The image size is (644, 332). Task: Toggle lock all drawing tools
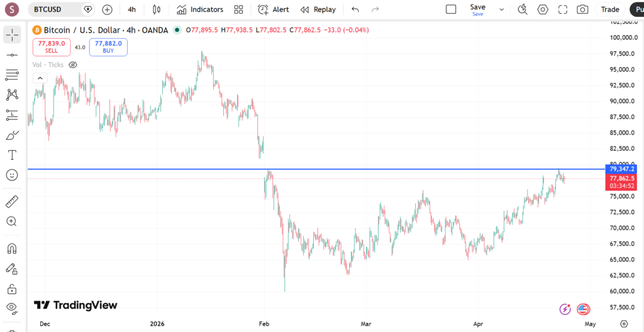(12, 289)
